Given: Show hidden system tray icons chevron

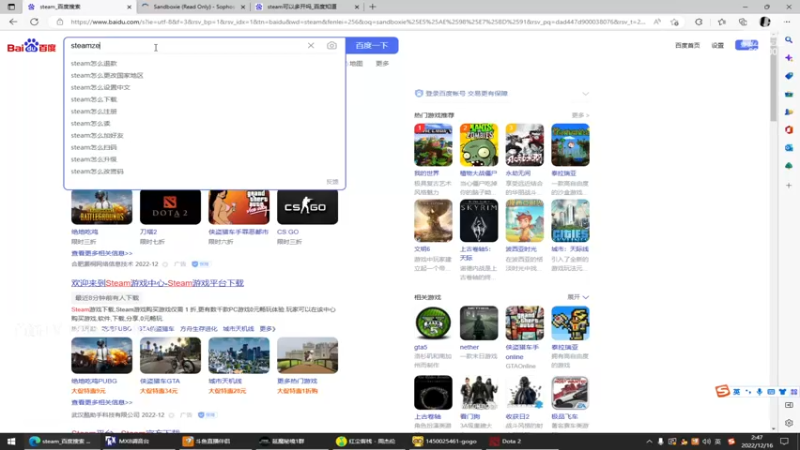Looking at the screenshot, I should coord(649,442).
